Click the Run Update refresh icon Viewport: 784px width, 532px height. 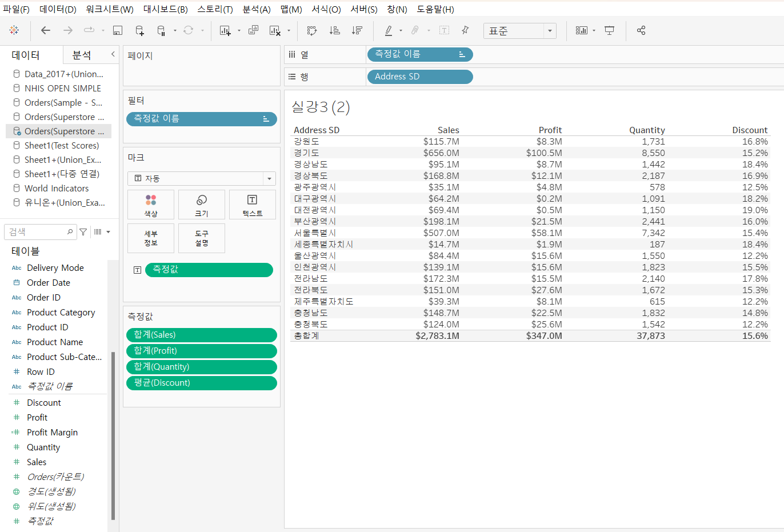point(188,30)
